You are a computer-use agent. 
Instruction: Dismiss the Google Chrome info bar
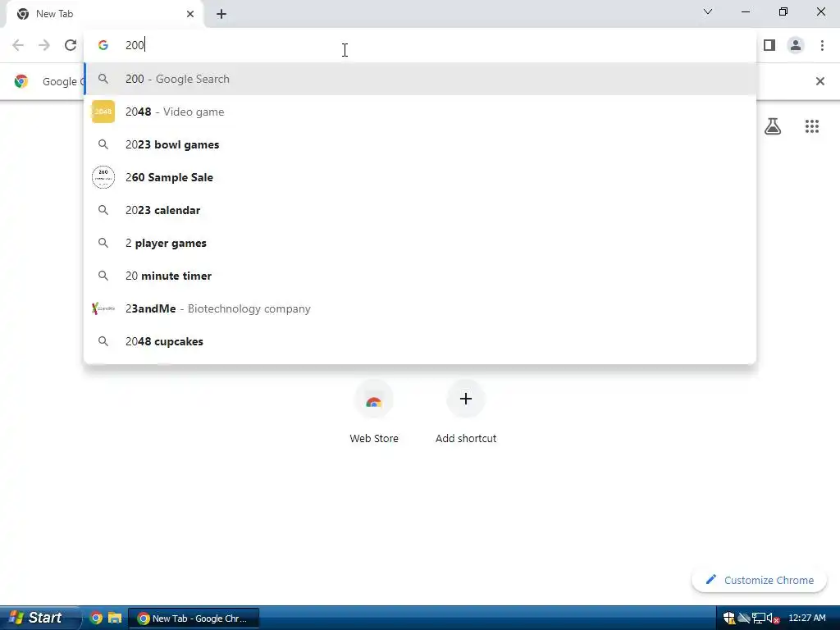(x=819, y=81)
